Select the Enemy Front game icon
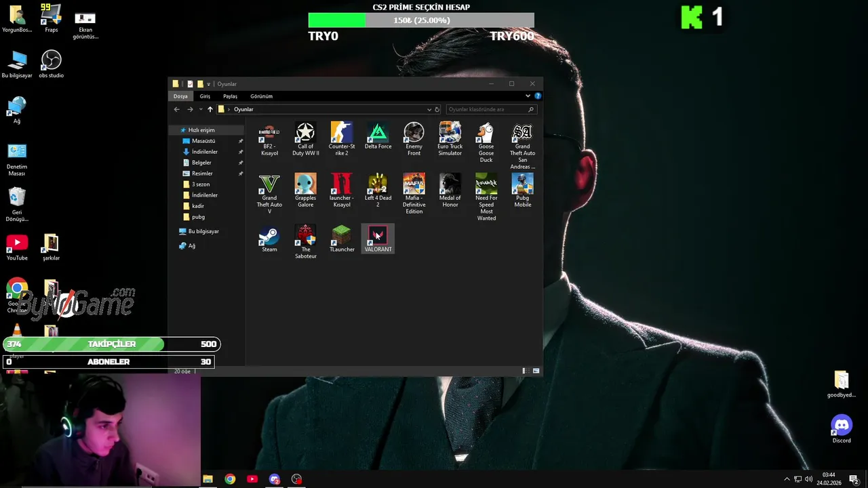The width and height of the screenshot is (868, 488). pyautogui.click(x=414, y=140)
